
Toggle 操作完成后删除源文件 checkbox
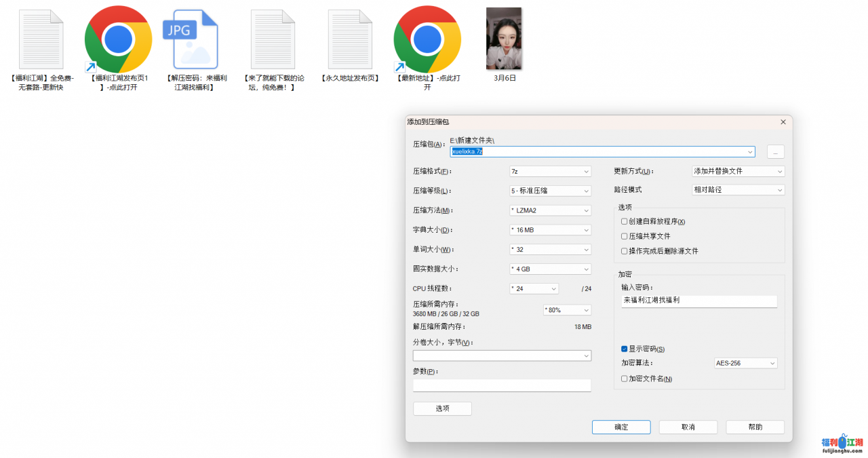point(625,251)
